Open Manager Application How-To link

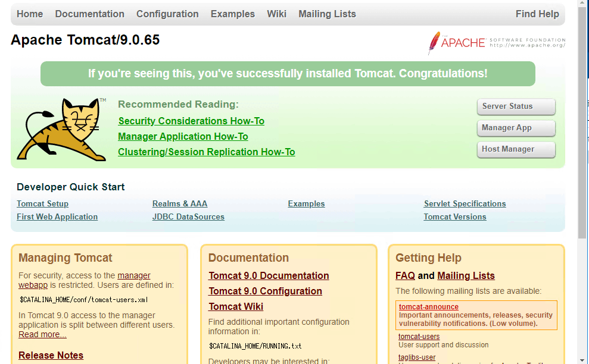coord(183,136)
